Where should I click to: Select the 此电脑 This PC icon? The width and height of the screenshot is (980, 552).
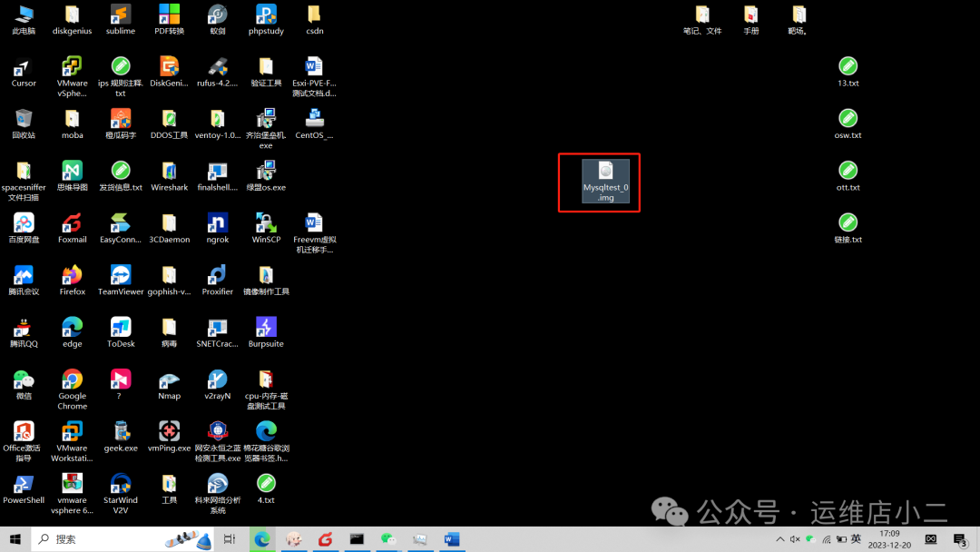coord(23,20)
